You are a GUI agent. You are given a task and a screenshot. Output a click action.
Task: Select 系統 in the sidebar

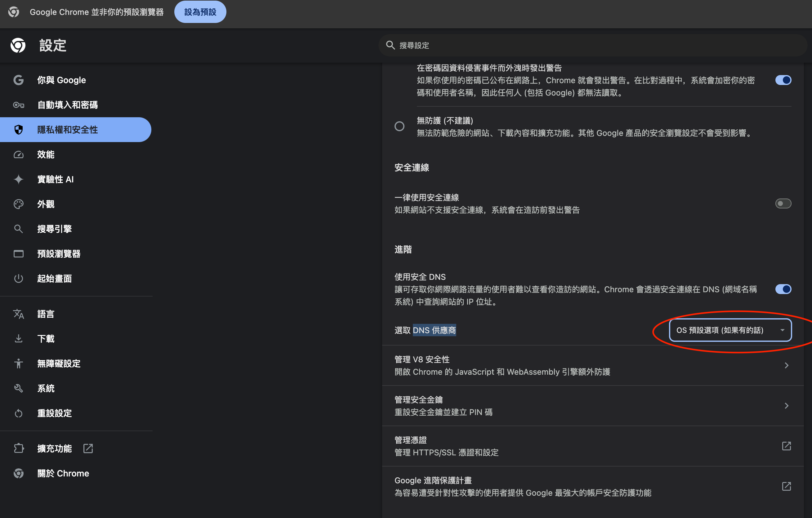pos(76,388)
